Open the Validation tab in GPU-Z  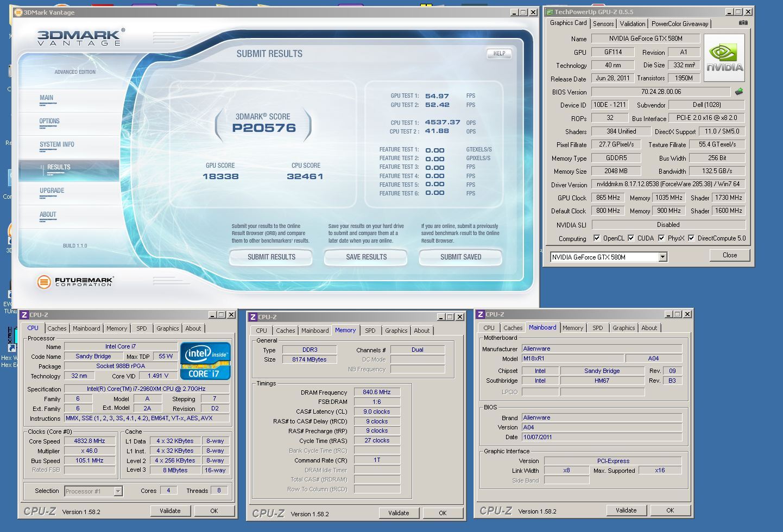[x=633, y=24]
